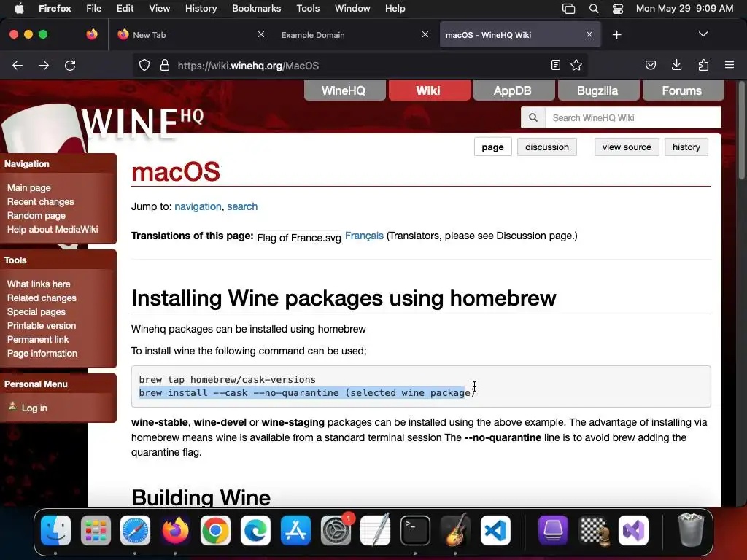Open the History menu in menu bar
Viewport: 747px width, 560px height.
tap(201, 9)
